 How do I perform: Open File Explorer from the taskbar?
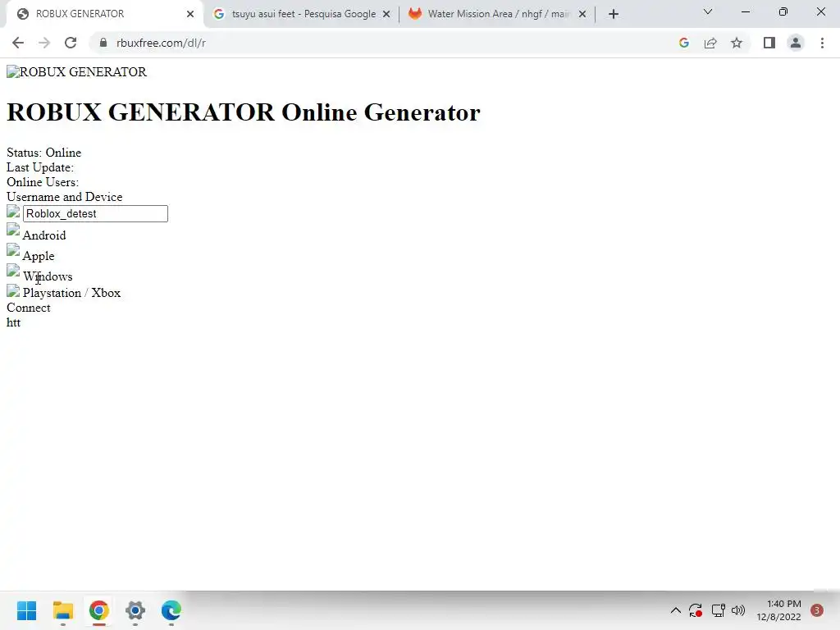(62, 610)
